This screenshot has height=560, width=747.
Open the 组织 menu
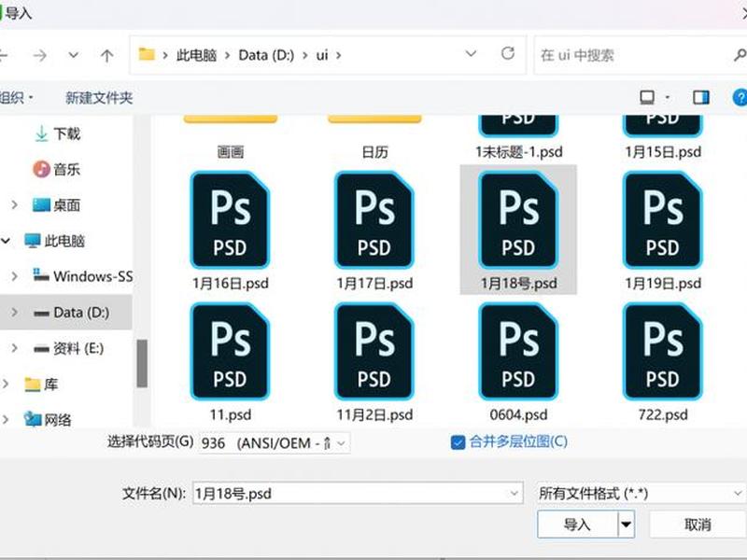pyautogui.click(x=16, y=98)
